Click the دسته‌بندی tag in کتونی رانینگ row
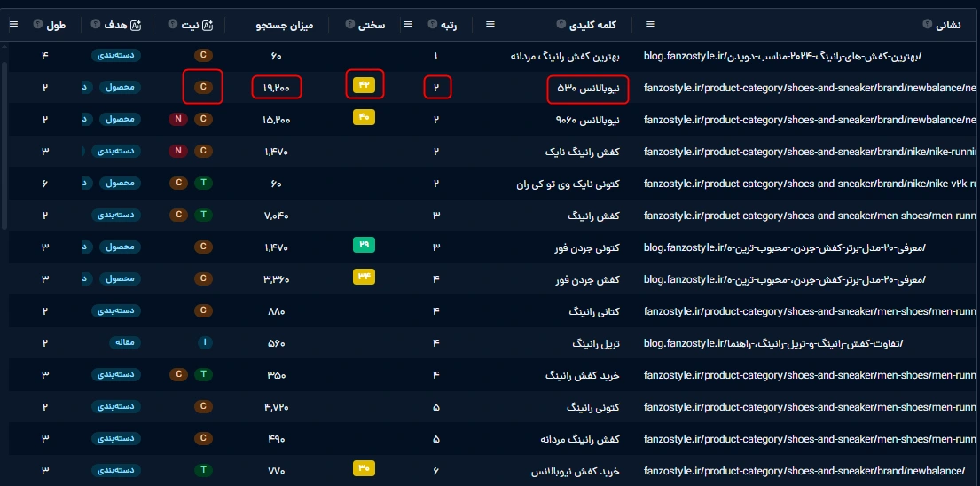 (117, 406)
